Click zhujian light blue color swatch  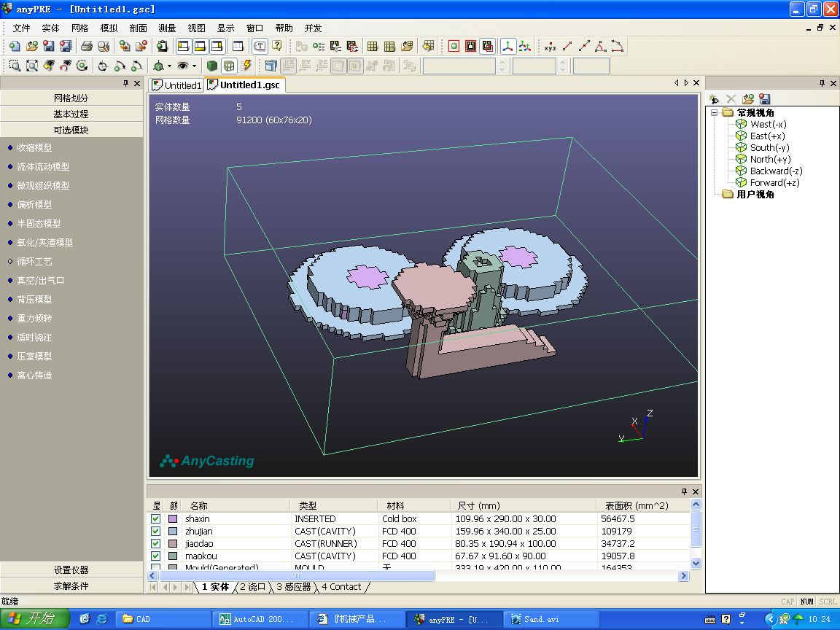173,531
